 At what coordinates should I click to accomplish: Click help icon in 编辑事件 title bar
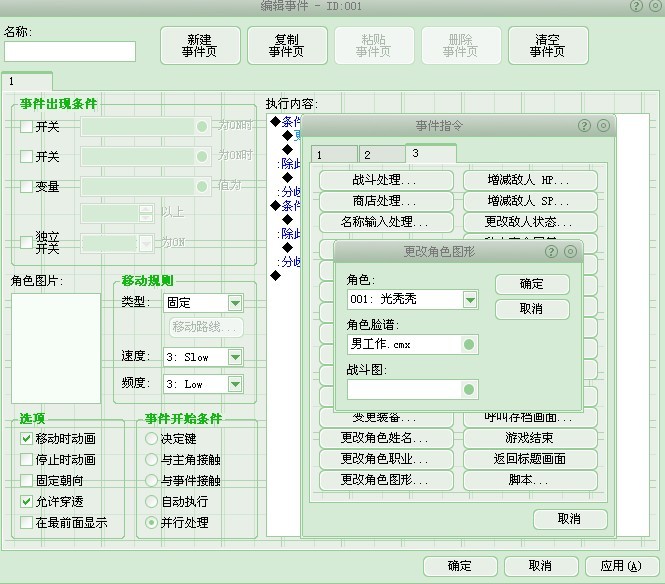pyautogui.click(x=636, y=6)
